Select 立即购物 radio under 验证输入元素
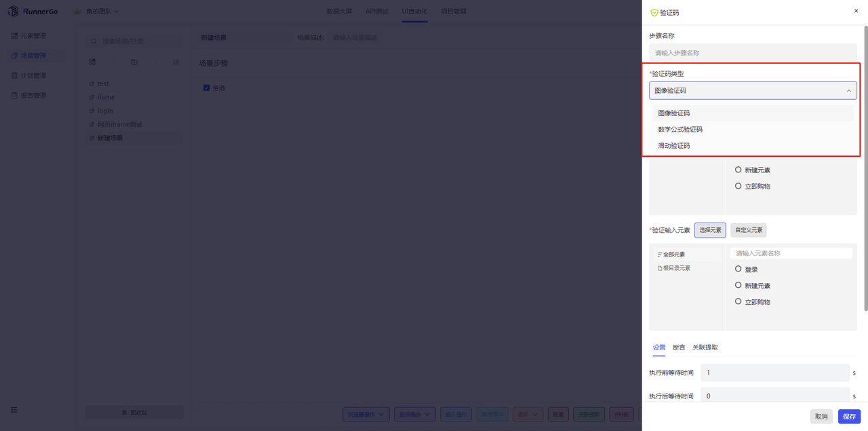Screen dimensions: 868x431 pyautogui.click(x=738, y=301)
